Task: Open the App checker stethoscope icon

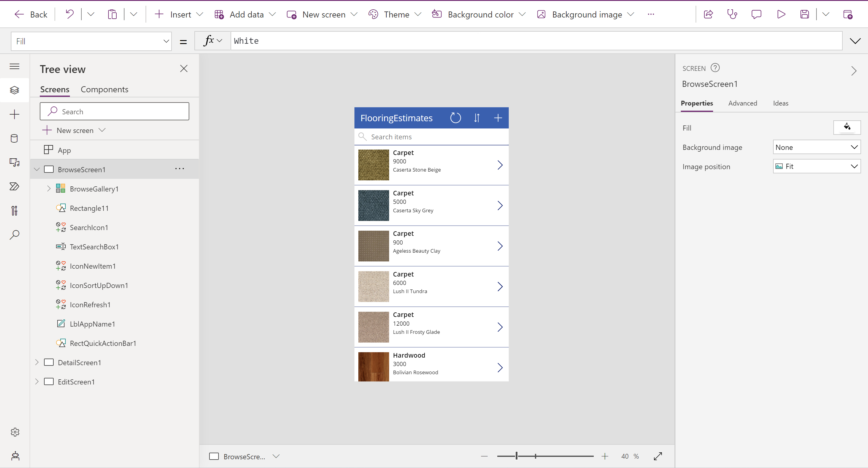Action: click(732, 14)
